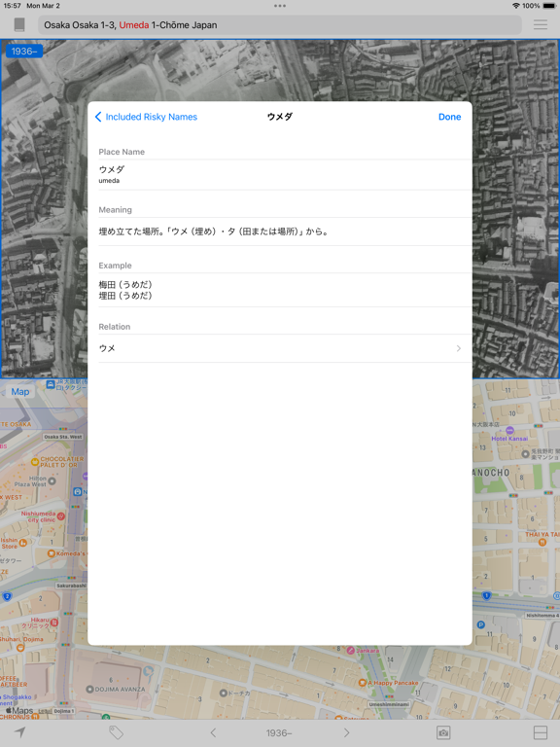Tap the ドーチカ marker on map
The image size is (560, 747).
click(223, 693)
